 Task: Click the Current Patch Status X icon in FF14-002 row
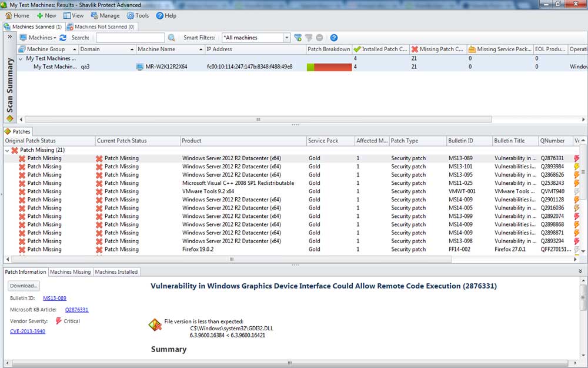(x=99, y=249)
